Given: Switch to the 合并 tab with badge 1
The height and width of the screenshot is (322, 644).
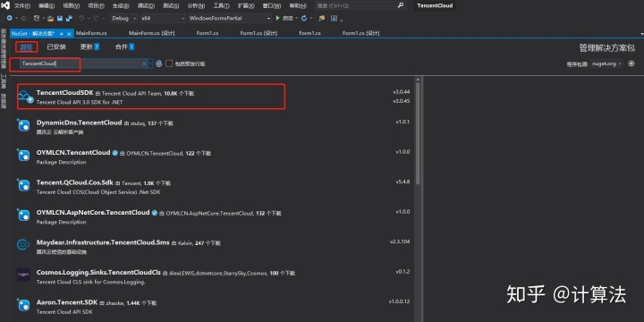Looking at the screenshot, I should coord(124,47).
